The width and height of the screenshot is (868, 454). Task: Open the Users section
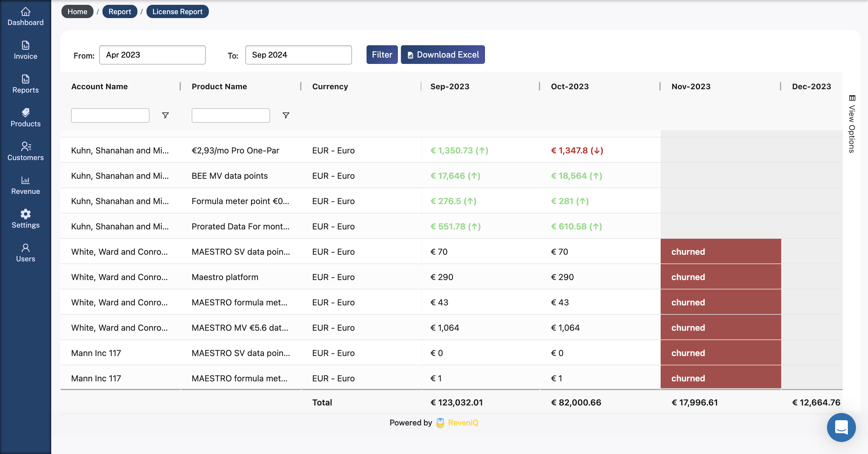[25, 252]
